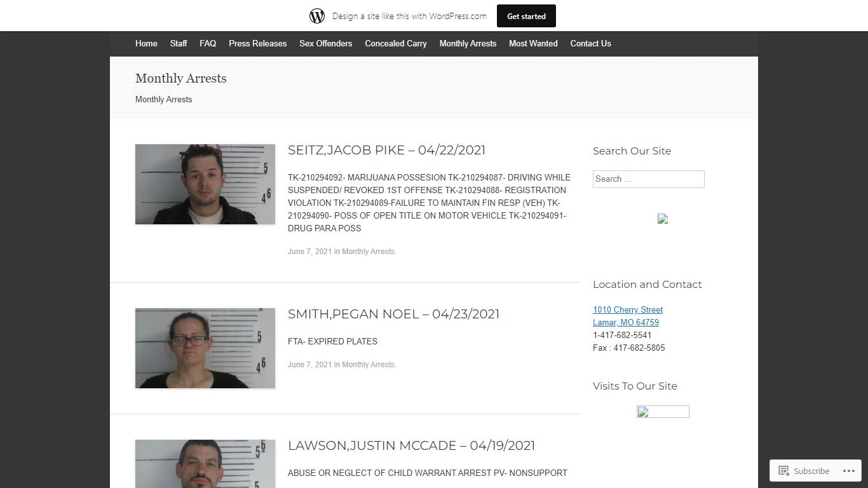Go to Contact Us page
The image size is (868, 488).
[x=591, y=43]
